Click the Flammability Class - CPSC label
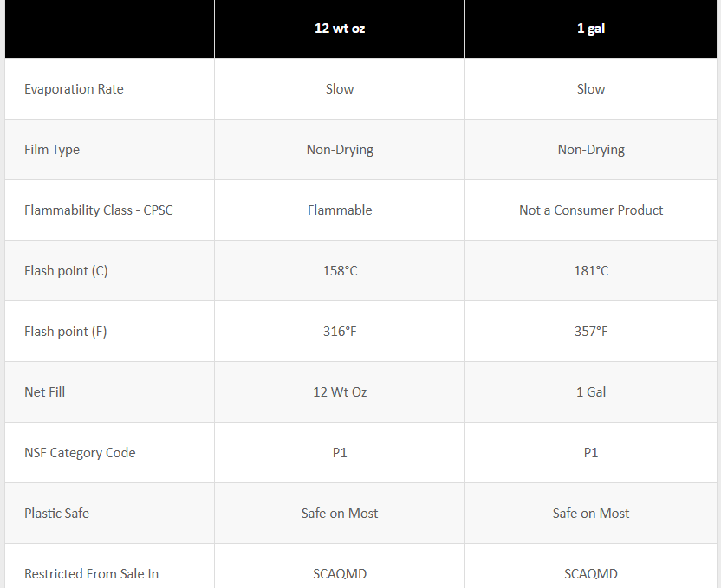Screen dimensions: 721x588 (99, 210)
